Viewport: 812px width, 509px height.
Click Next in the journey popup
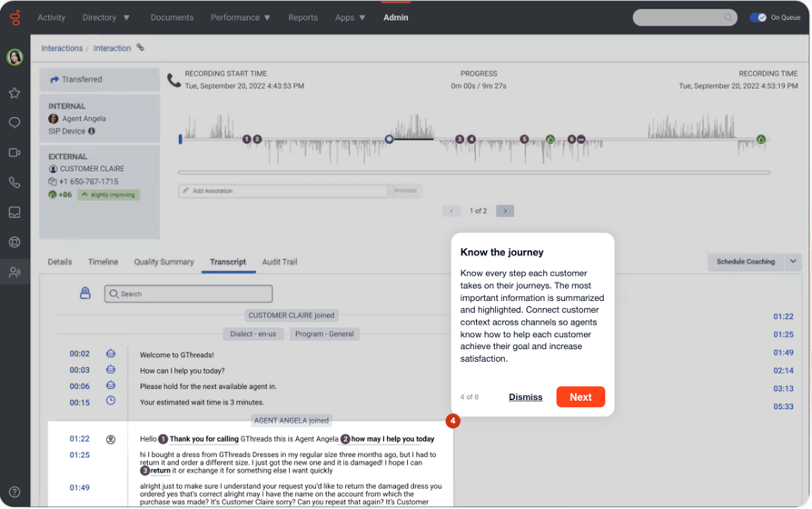click(580, 397)
